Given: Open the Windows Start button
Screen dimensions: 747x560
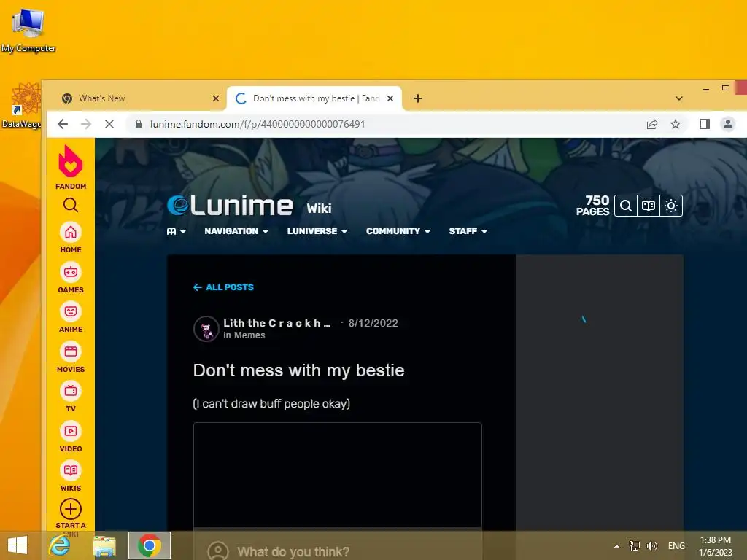Looking at the screenshot, I should (18, 545).
